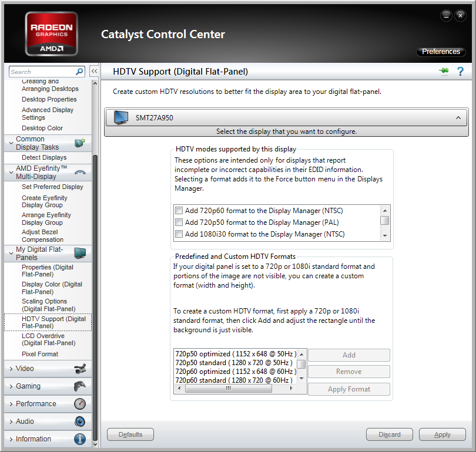Expand the Audio section
476x452 pixels.
pos(11,421)
